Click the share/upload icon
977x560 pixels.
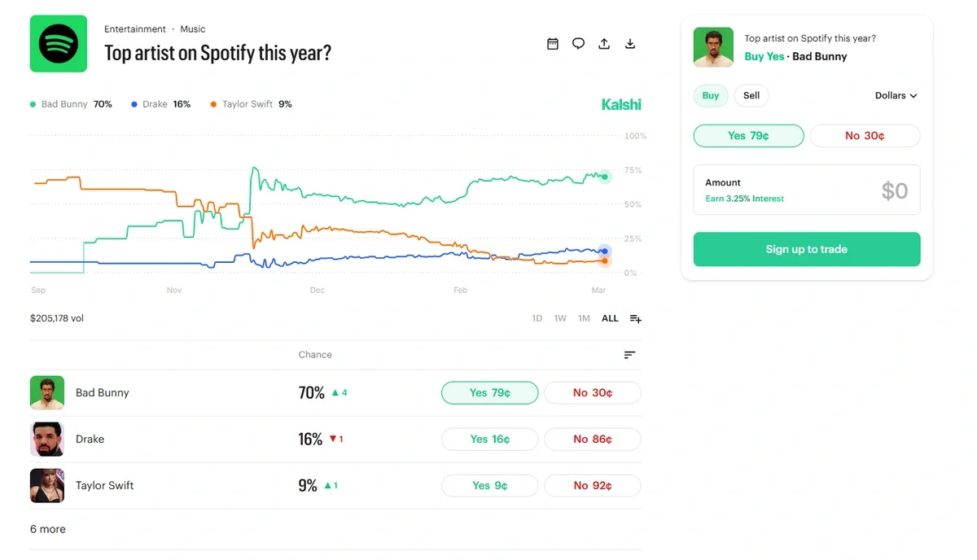click(x=603, y=43)
